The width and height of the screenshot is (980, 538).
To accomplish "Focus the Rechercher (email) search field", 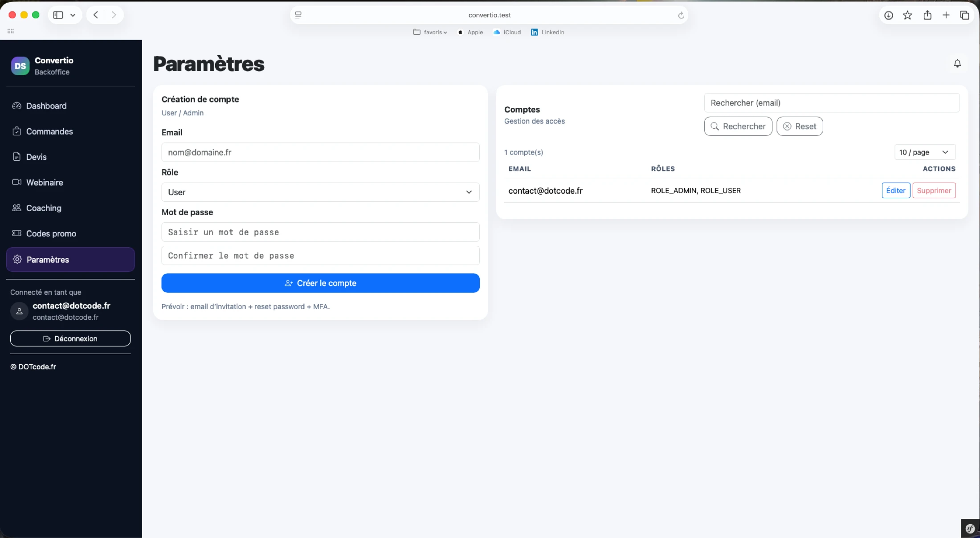I will [x=832, y=103].
